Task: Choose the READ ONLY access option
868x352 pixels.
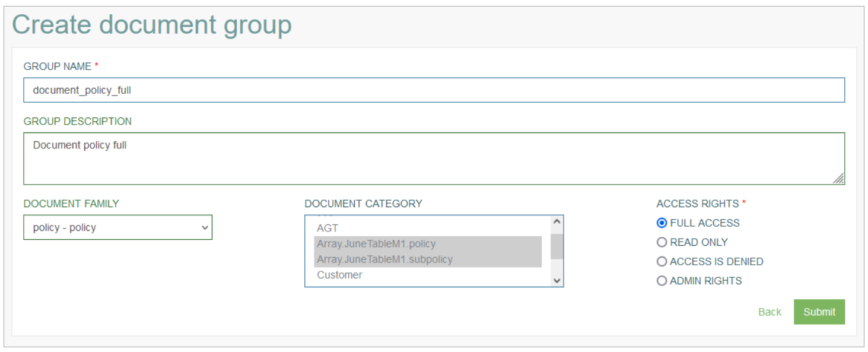Action: pyautogui.click(x=662, y=242)
